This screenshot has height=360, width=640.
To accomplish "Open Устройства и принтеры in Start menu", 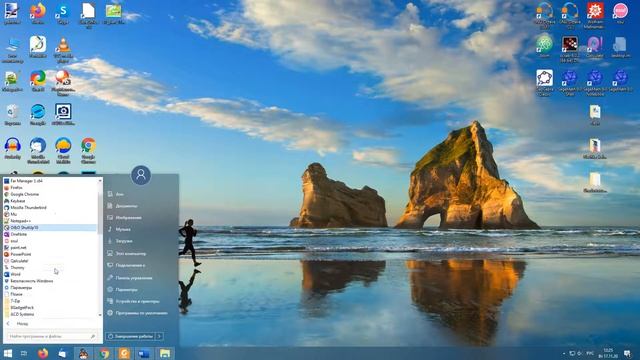I will pyautogui.click(x=137, y=301).
